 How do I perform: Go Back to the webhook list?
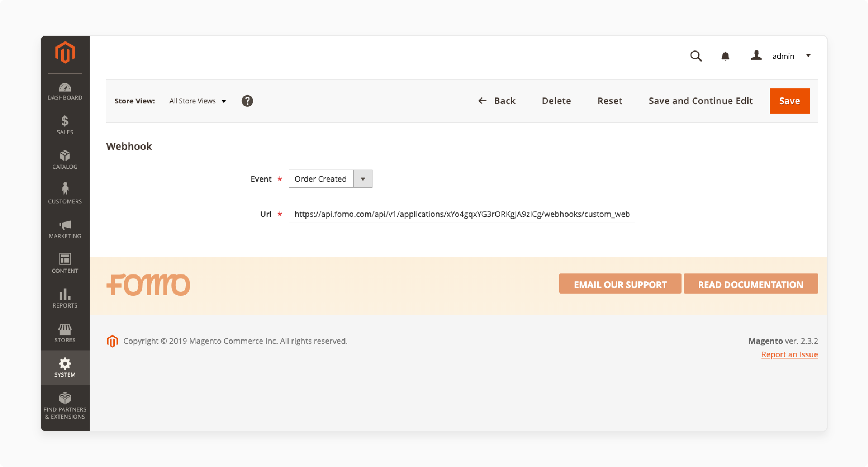(497, 101)
